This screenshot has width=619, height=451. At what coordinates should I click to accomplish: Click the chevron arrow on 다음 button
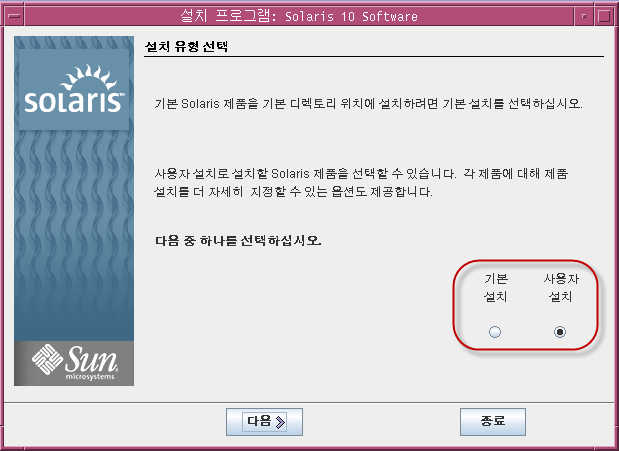point(280,422)
